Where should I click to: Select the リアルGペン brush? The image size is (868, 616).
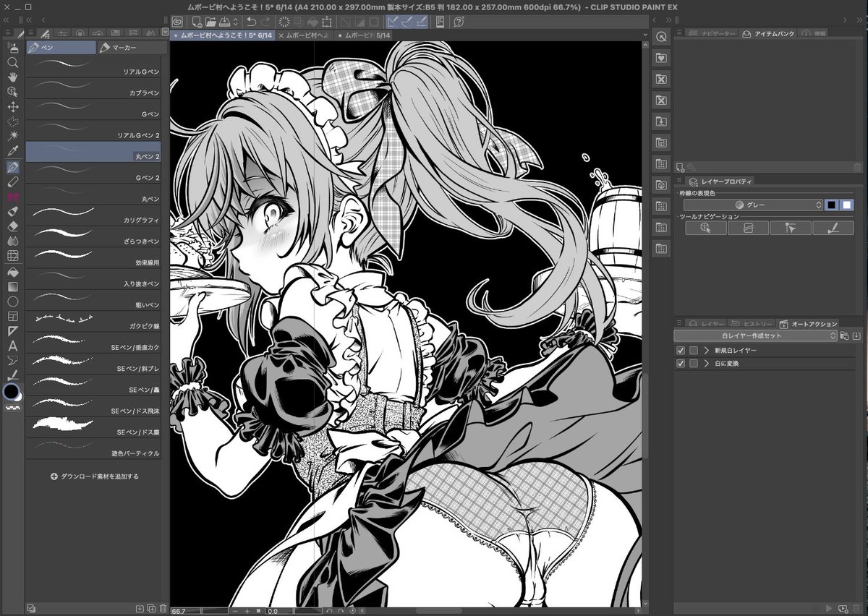click(93, 66)
